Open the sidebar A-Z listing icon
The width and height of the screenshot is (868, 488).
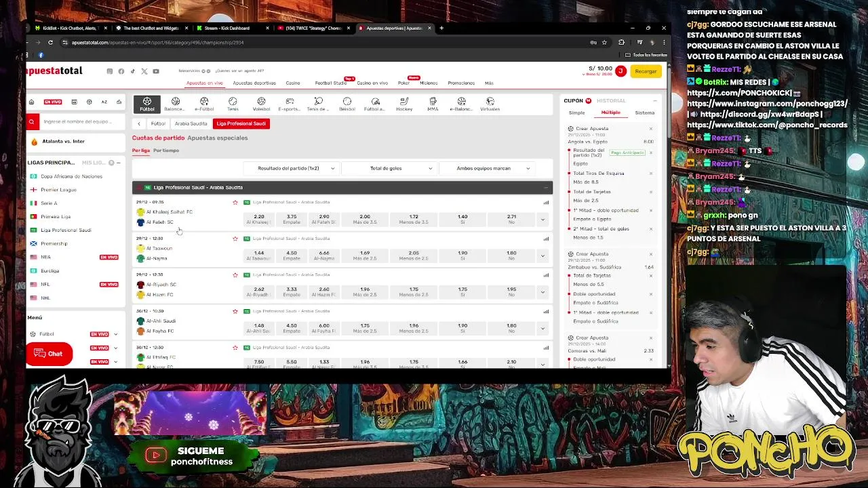pos(104,102)
